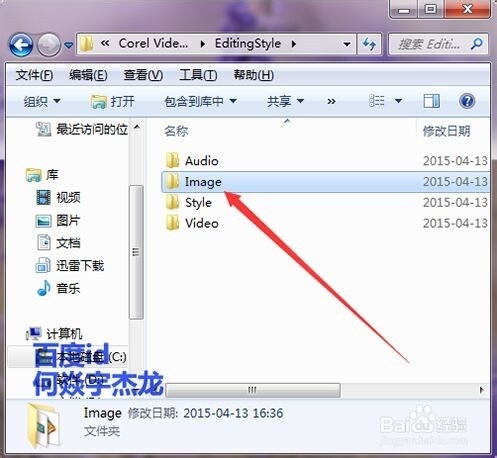Open the 包含到库中 dropdown
This screenshot has width=497, height=458.
[x=200, y=101]
